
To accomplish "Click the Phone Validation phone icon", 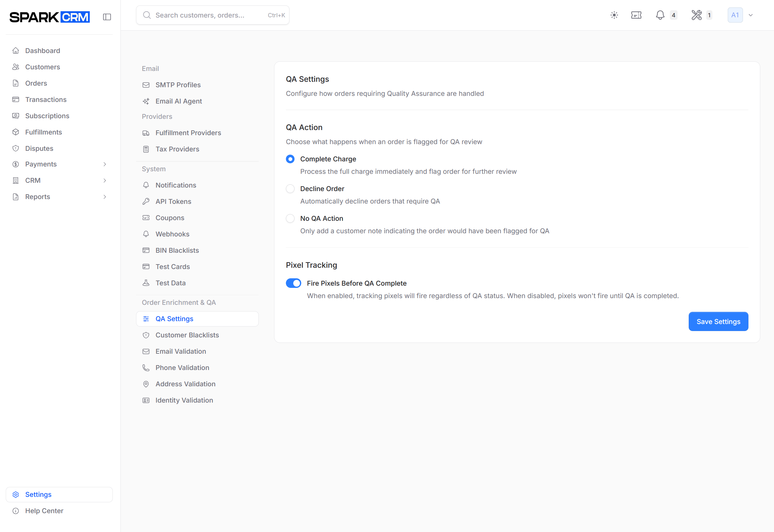I will tap(146, 368).
